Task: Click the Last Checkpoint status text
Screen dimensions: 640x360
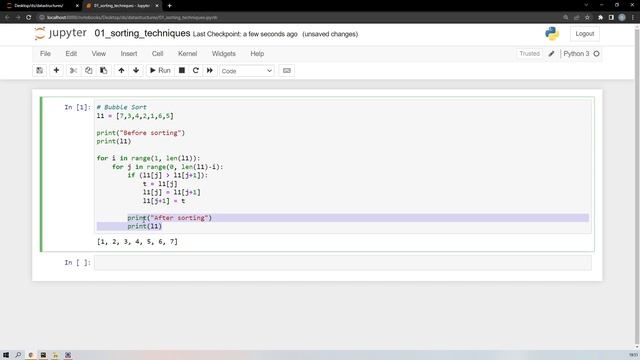Action: click(245, 34)
